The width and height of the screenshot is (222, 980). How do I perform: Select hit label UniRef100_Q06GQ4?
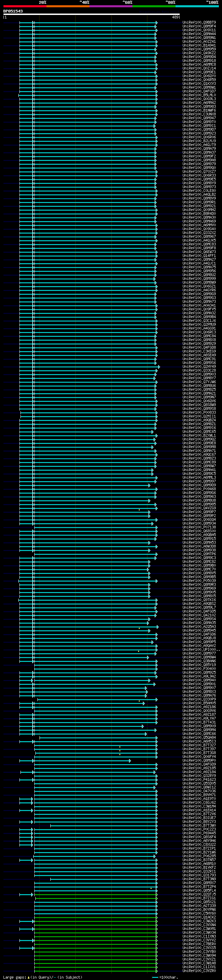[199, 520]
